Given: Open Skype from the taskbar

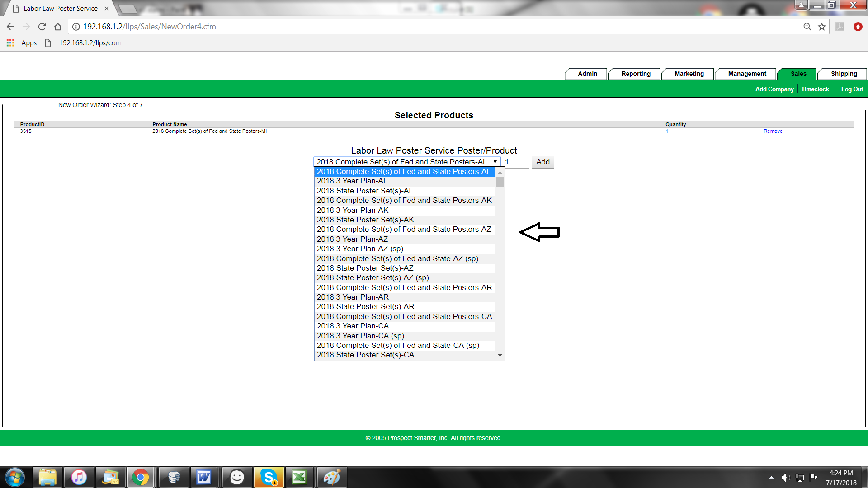Looking at the screenshot, I should pyautogui.click(x=269, y=477).
